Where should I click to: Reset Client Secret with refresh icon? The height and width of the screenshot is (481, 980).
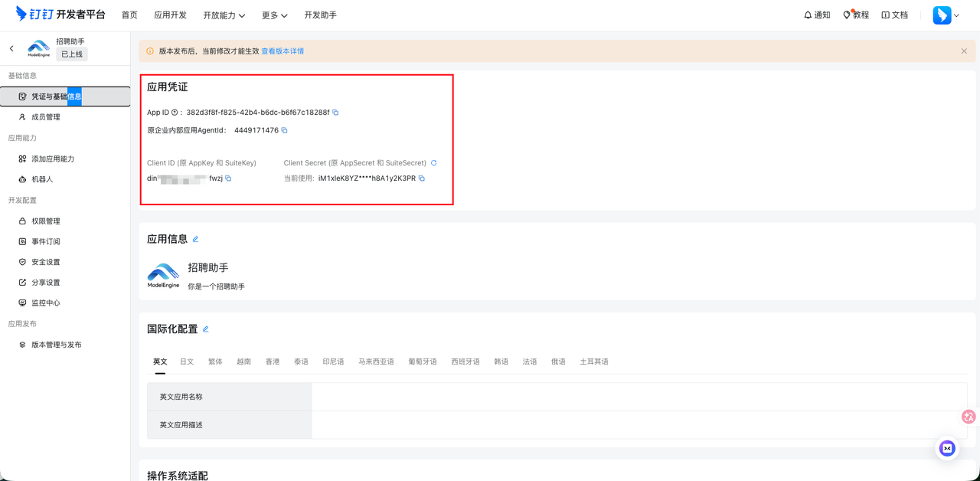point(433,163)
